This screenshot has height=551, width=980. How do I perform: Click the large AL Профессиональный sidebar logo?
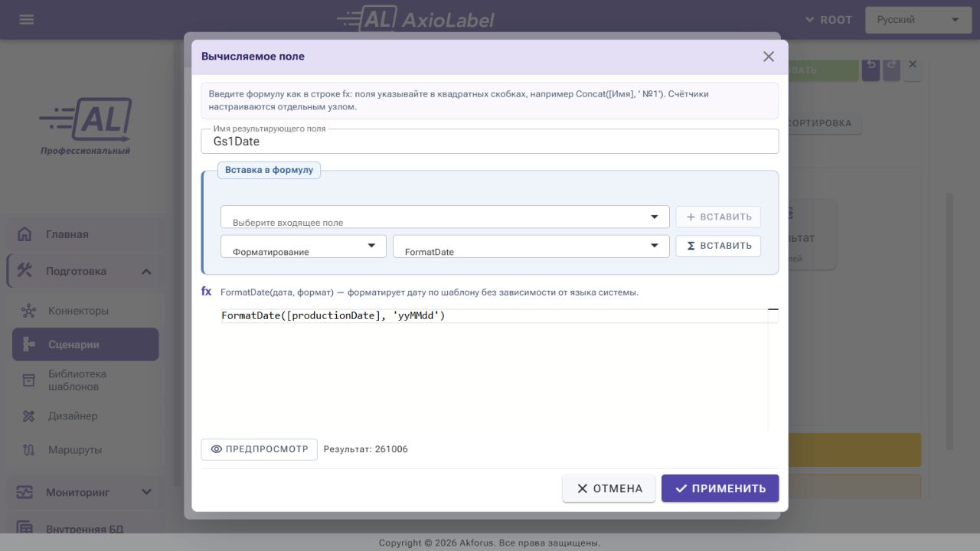[86, 126]
